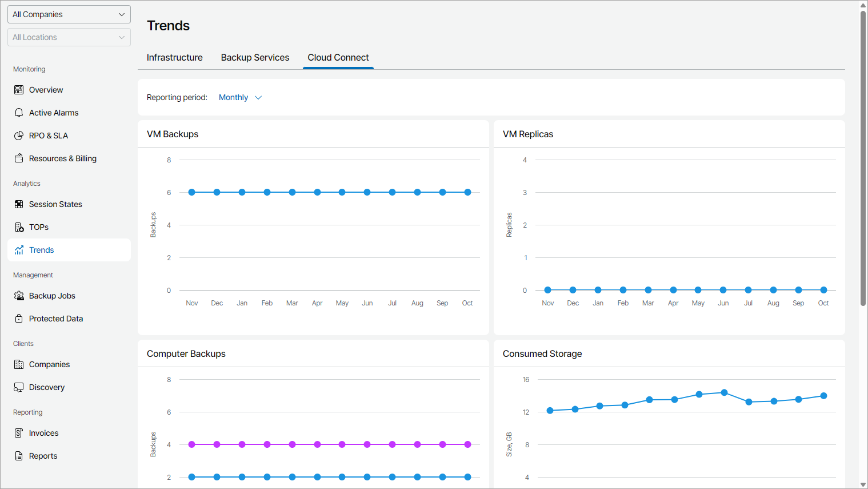Click the Backup Jobs icon
This screenshot has width=868, height=489.
point(19,296)
